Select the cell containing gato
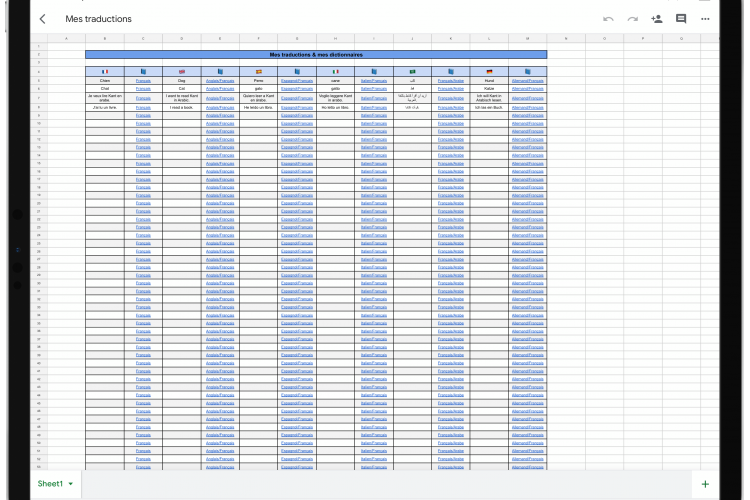 (259, 89)
